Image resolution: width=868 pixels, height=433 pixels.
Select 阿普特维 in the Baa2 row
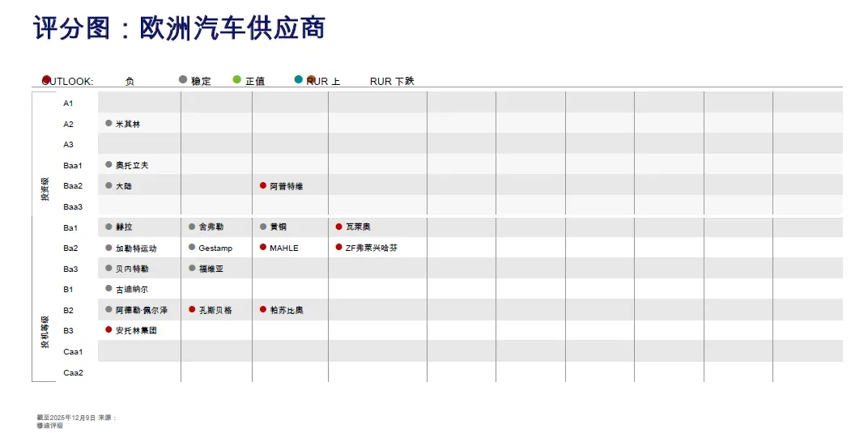coord(286,186)
